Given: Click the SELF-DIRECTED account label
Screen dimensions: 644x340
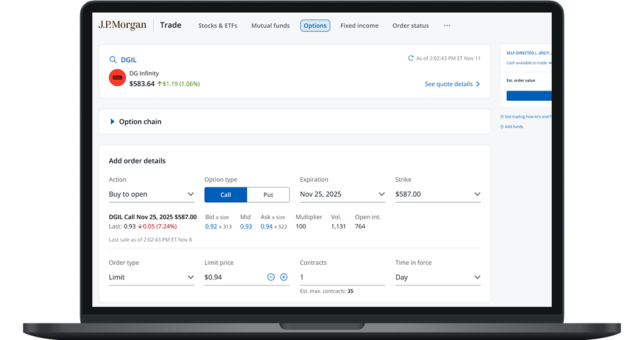Looking at the screenshot, I should pyautogui.click(x=529, y=53).
